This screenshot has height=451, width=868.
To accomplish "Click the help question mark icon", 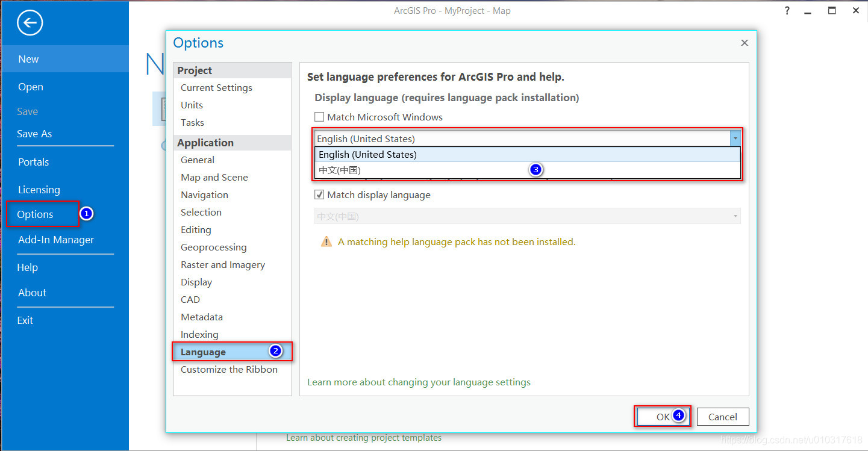I will pos(787,11).
